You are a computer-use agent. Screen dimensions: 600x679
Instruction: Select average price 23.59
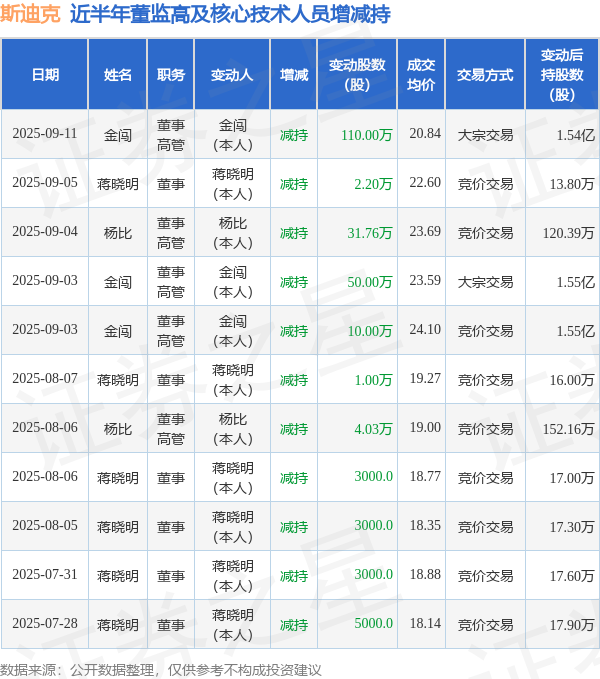[425, 280]
